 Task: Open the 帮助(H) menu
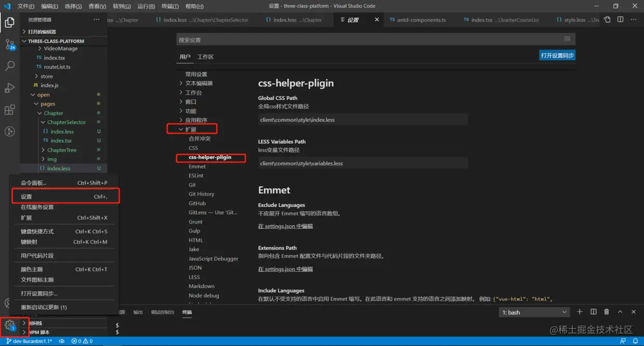[x=194, y=6]
